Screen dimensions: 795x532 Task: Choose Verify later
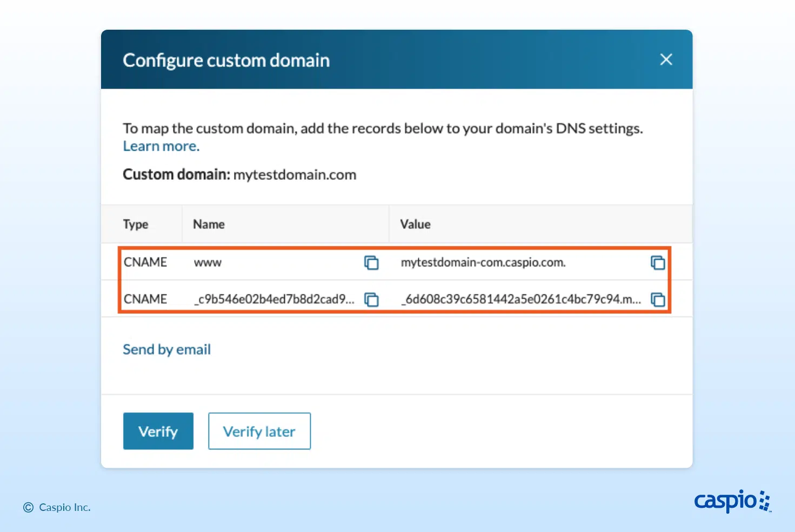pos(259,431)
